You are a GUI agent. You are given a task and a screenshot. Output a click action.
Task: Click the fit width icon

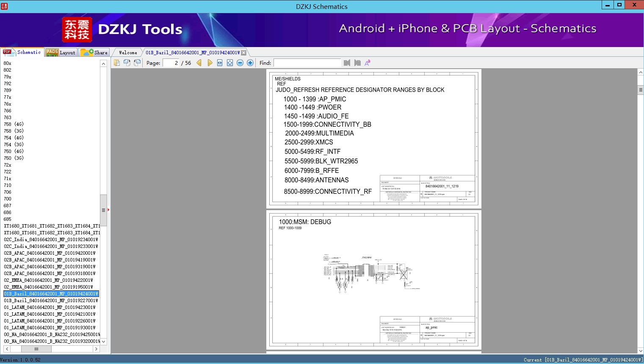pyautogui.click(x=220, y=63)
